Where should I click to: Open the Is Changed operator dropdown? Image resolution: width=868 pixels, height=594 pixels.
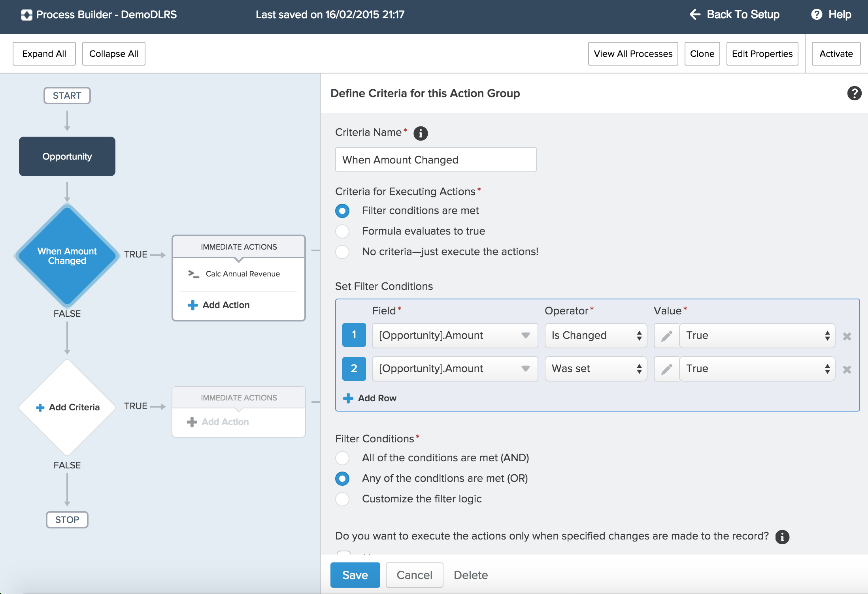(595, 336)
